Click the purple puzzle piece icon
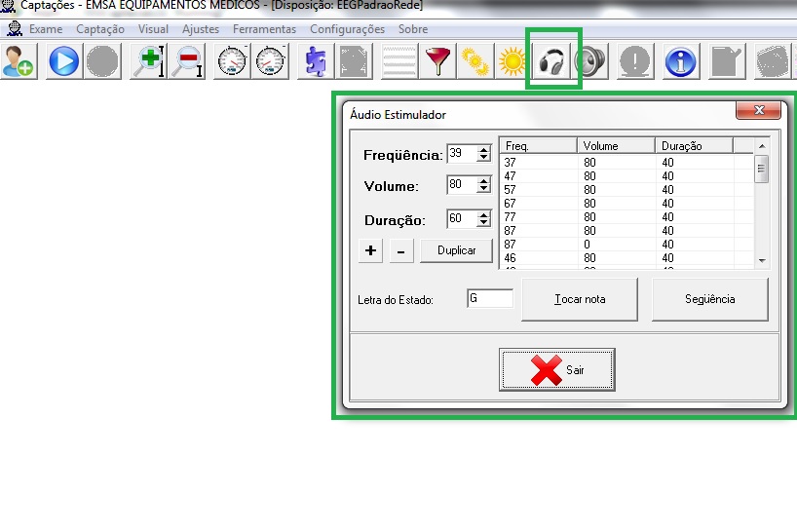 [316, 62]
